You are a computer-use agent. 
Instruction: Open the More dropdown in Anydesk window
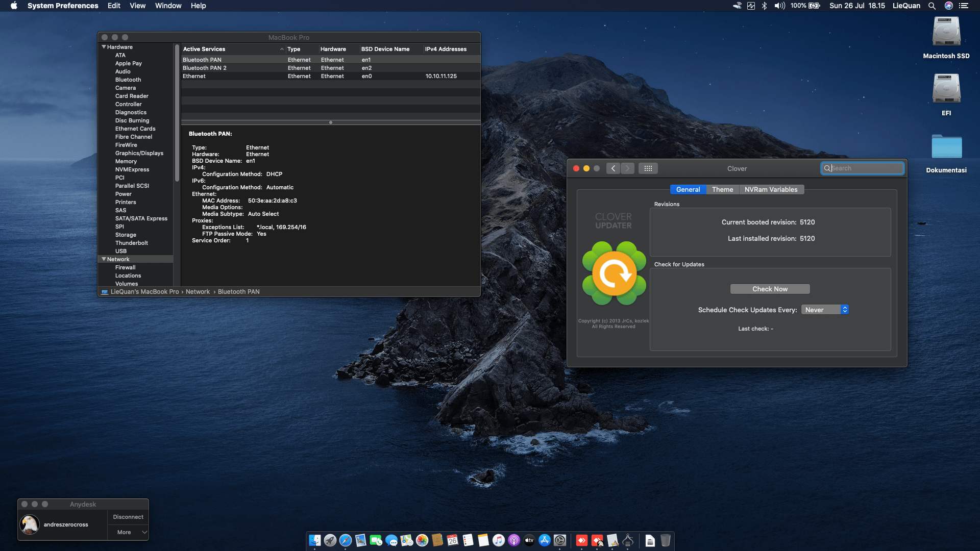128,532
